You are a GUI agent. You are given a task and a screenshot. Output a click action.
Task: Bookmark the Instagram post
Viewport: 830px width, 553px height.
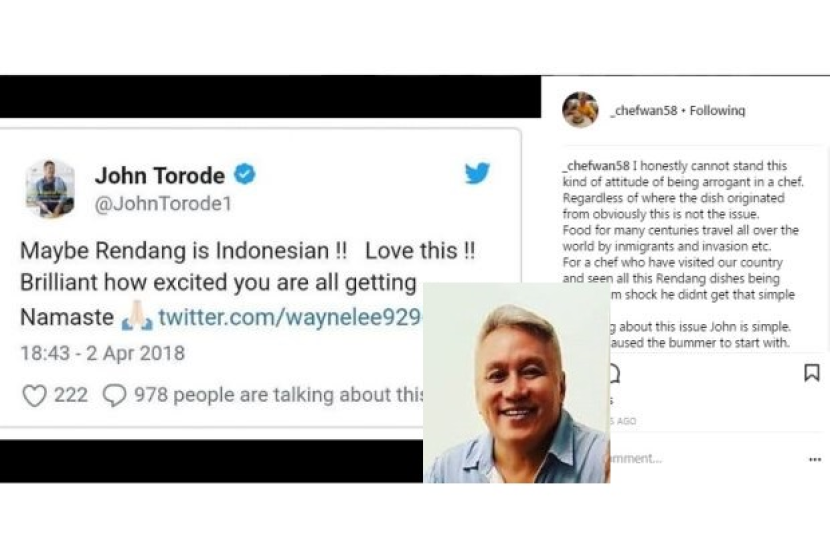coord(811,373)
